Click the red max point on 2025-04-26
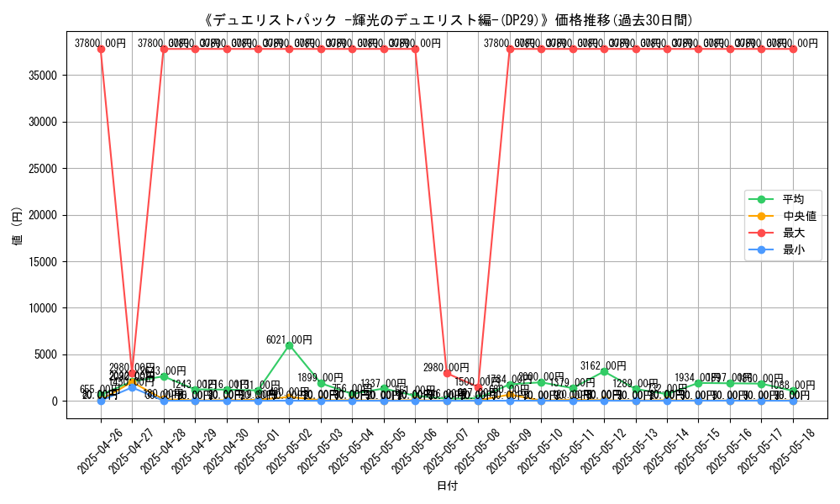This screenshot has width=840, height=504. pyautogui.click(x=101, y=49)
